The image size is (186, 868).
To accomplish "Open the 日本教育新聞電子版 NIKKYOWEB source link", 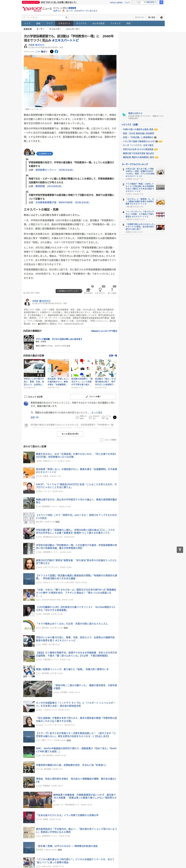I will click(62, 203).
